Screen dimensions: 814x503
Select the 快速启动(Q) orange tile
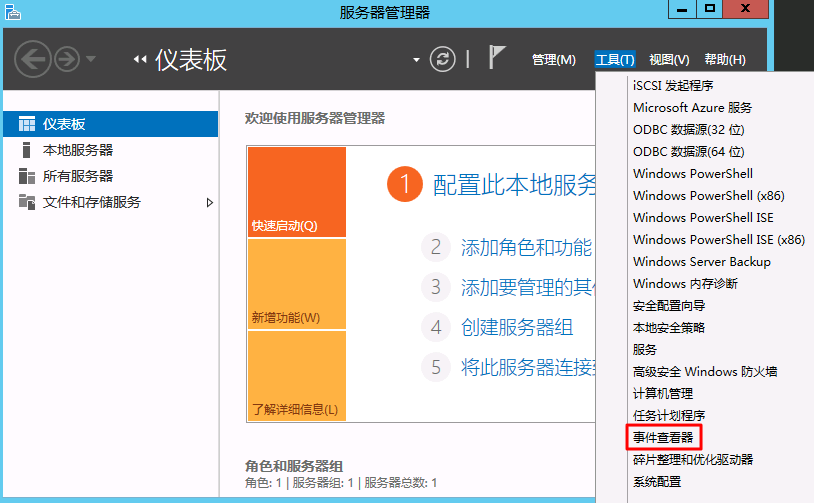(x=297, y=192)
